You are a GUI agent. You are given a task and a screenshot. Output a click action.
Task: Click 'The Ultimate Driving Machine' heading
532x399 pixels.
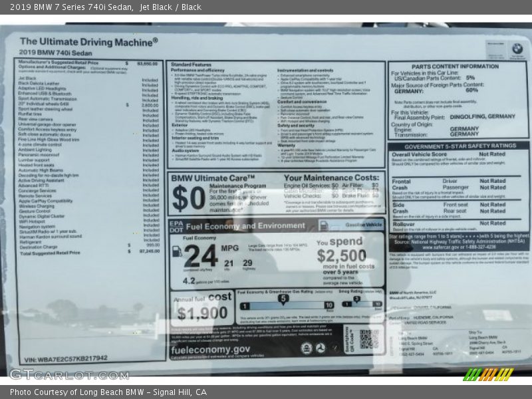tap(89, 42)
